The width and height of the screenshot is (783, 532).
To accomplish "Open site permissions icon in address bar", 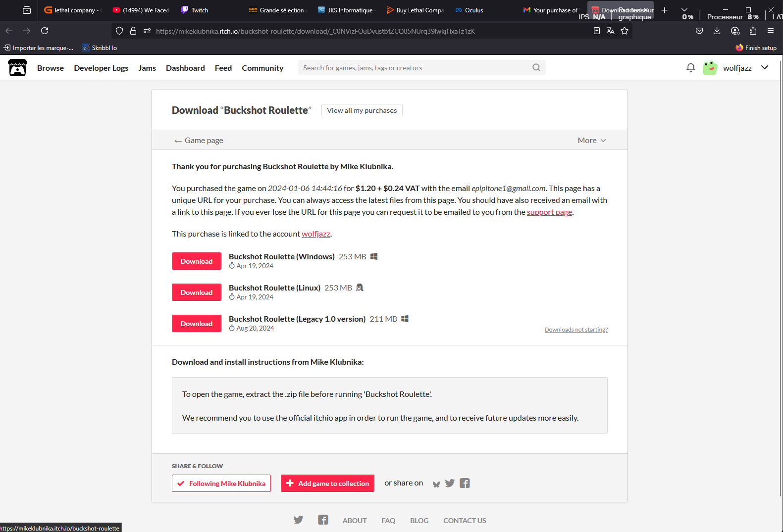I will (x=147, y=31).
